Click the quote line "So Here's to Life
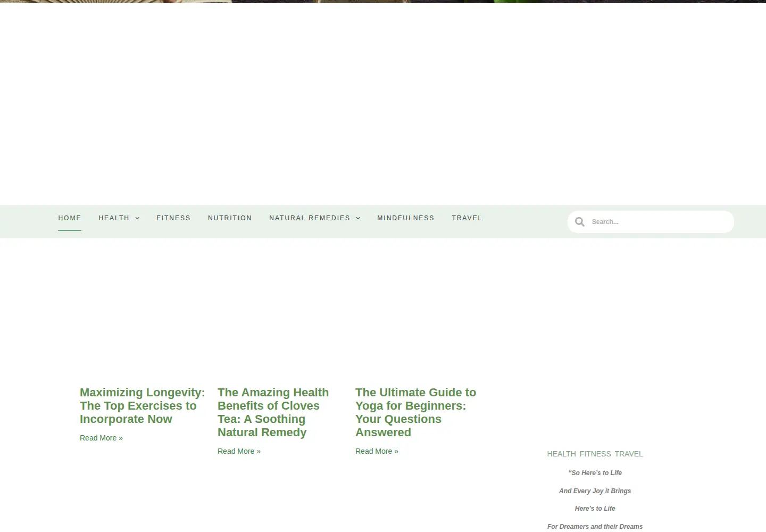This screenshot has height=532, width=766. tap(595, 473)
